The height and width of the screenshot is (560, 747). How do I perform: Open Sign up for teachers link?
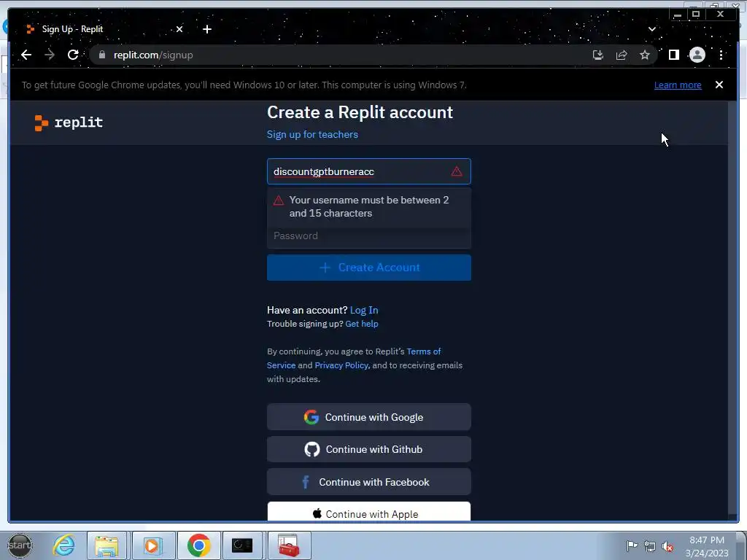click(x=312, y=134)
